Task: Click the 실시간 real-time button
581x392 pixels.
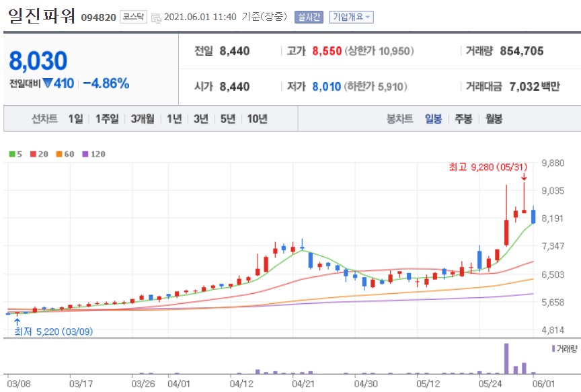Action: click(309, 17)
